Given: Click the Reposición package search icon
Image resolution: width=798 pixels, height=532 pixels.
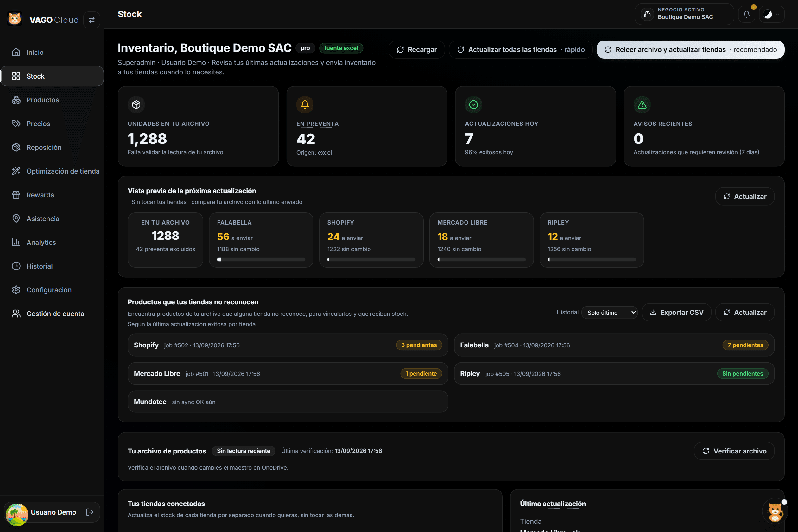Looking at the screenshot, I should (x=16, y=147).
